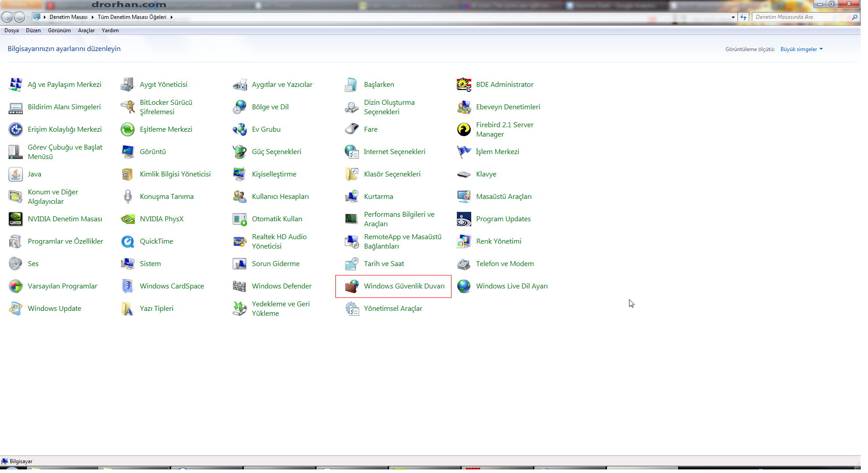Click Denetim Masası in the breadcrumb
The height and width of the screenshot is (473, 868).
tap(69, 17)
